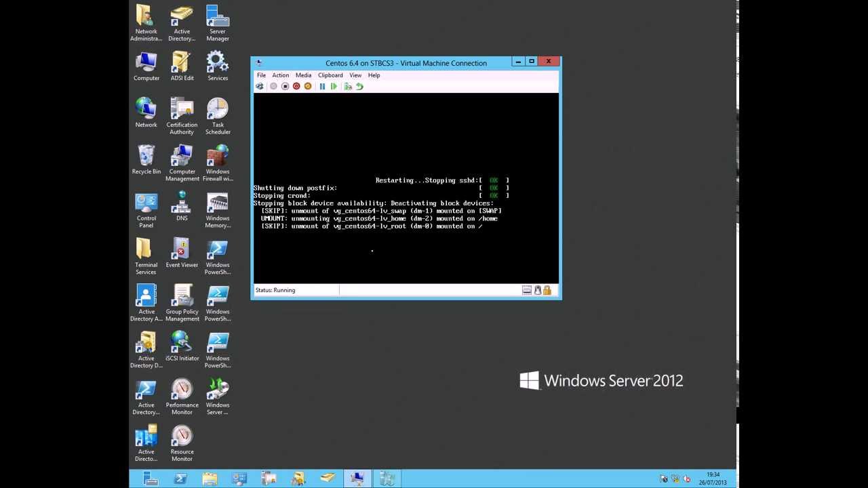Open PowerShell from the taskbar
Viewport: 868px width, 488px height.
click(180, 479)
